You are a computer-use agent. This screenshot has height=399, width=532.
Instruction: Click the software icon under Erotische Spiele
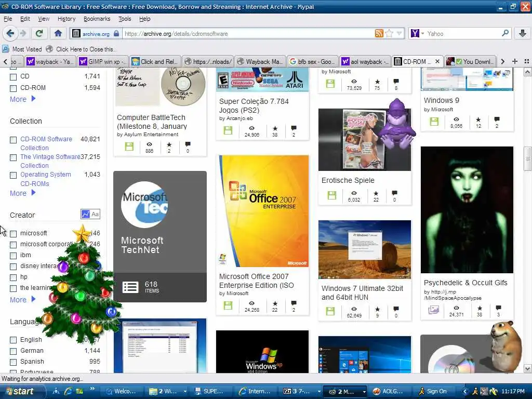332,195
